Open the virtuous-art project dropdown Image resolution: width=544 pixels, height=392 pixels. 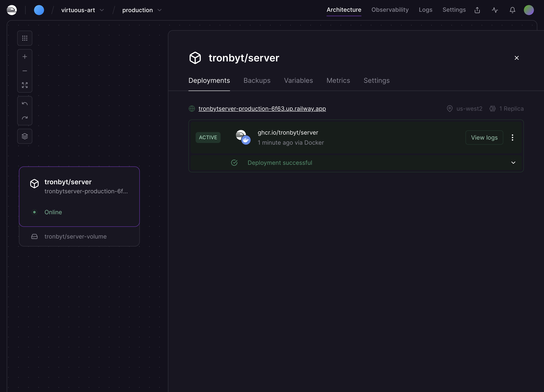coord(82,10)
